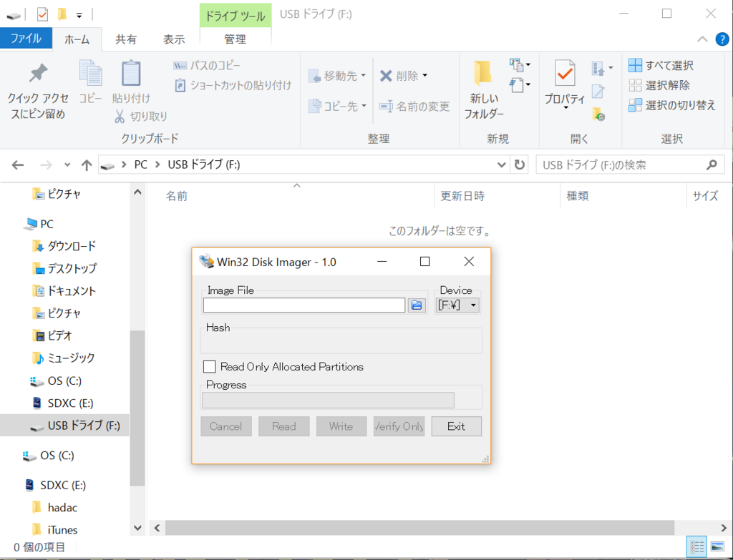The width and height of the screenshot is (733, 560).
Task: Toggle Read Only Allocated Partitions checkbox
Action: [x=210, y=367]
